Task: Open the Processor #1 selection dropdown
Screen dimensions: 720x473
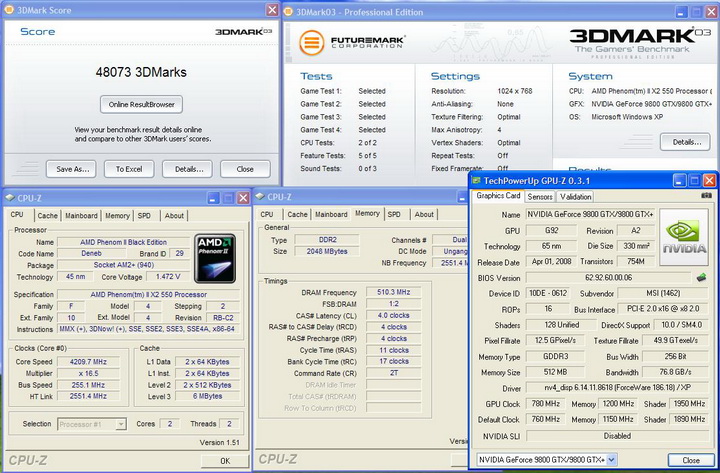Action: tap(121, 424)
